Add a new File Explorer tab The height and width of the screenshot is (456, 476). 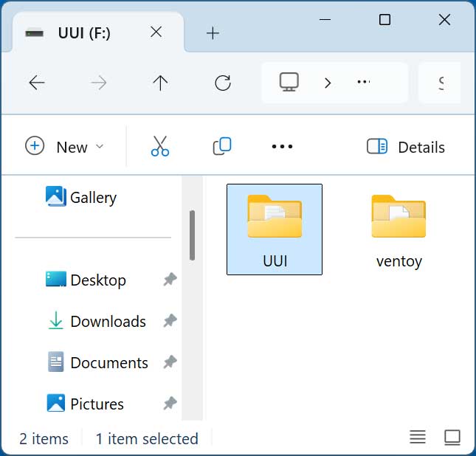click(213, 32)
